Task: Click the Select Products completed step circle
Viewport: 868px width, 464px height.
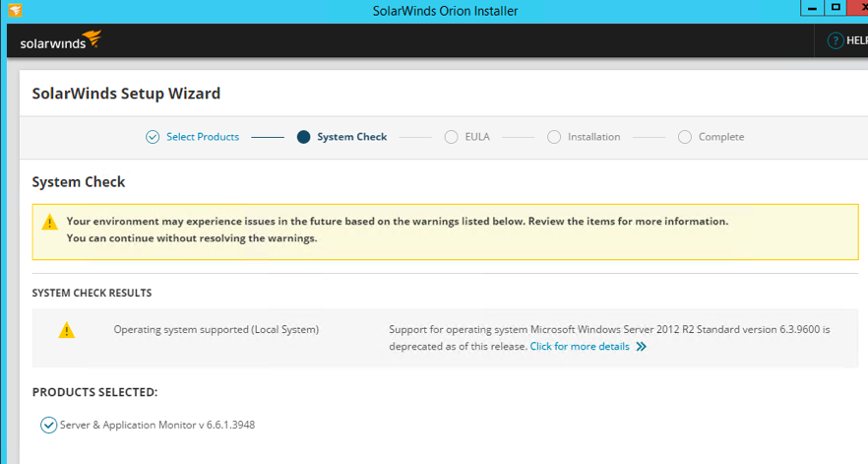Action: pyautogui.click(x=153, y=137)
